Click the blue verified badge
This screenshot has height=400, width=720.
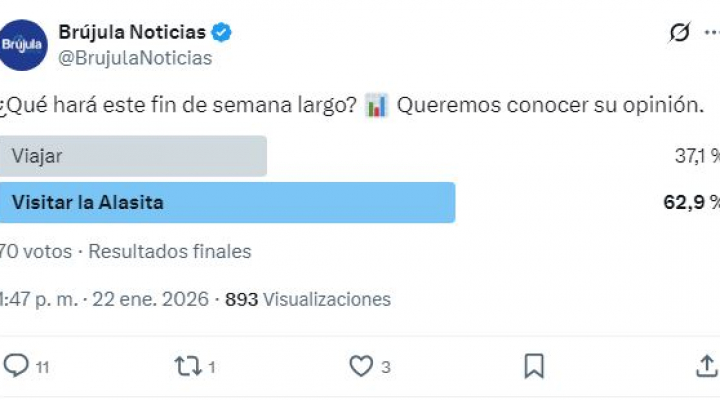(222, 33)
